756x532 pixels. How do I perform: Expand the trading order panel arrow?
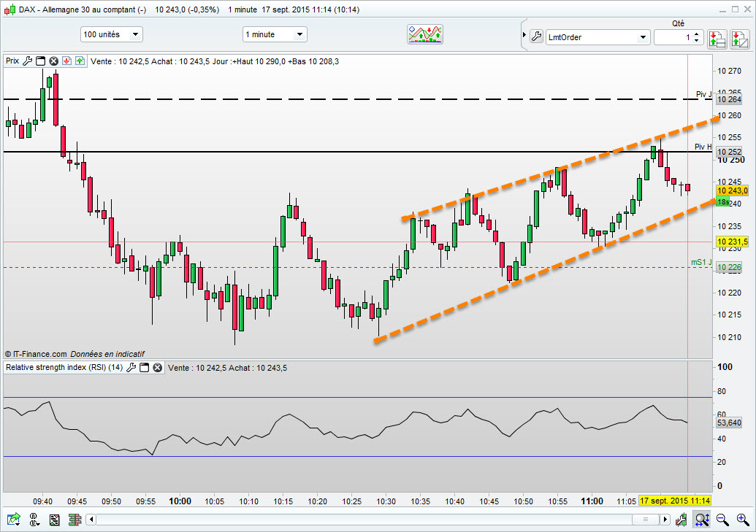[x=524, y=35]
